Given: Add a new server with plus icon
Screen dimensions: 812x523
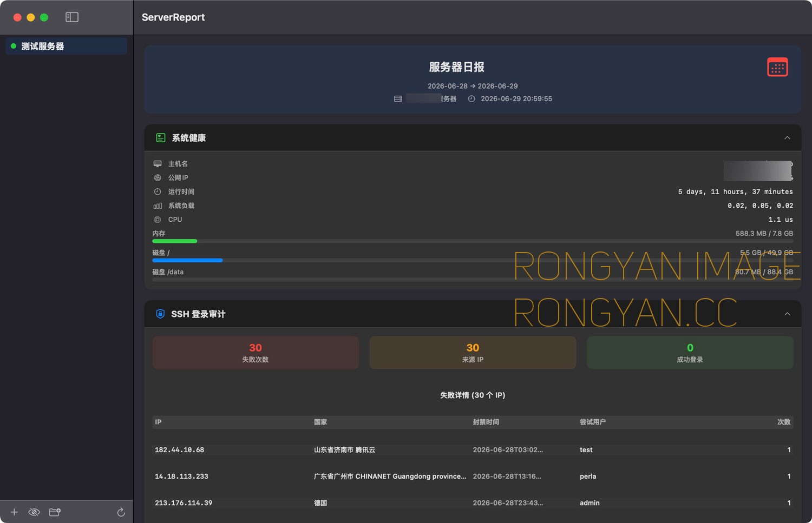Looking at the screenshot, I should tap(14, 512).
